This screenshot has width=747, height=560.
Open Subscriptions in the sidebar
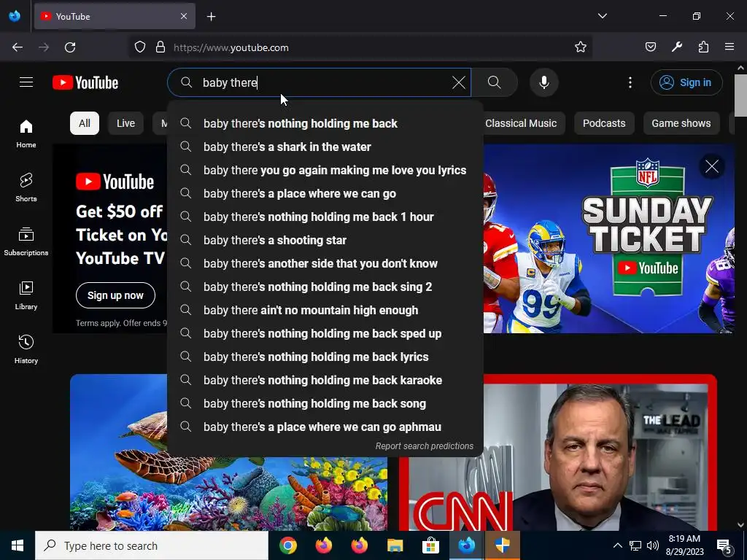point(26,241)
